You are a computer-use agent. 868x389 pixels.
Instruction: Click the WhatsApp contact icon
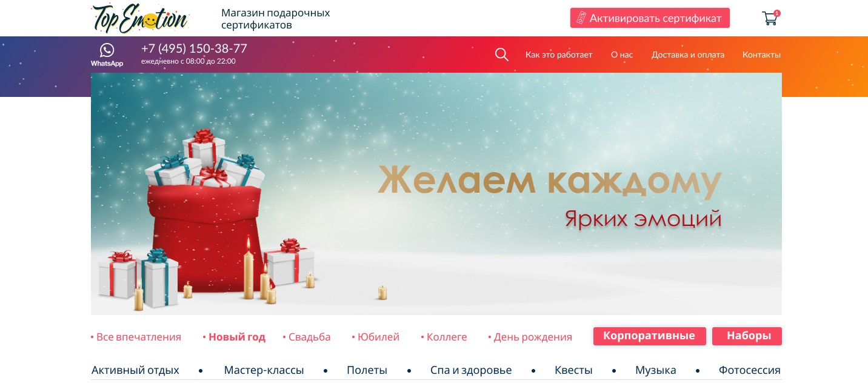point(107,55)
